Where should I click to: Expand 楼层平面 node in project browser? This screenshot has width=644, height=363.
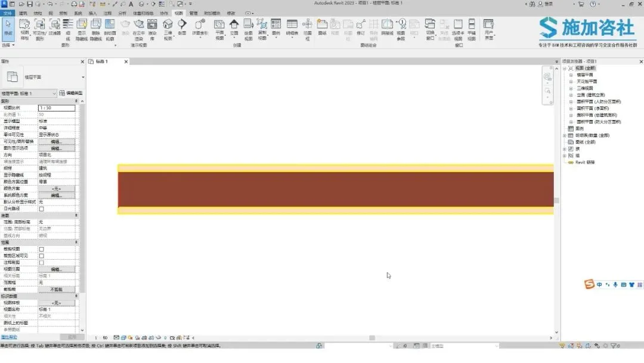click(x=571, y=75)
